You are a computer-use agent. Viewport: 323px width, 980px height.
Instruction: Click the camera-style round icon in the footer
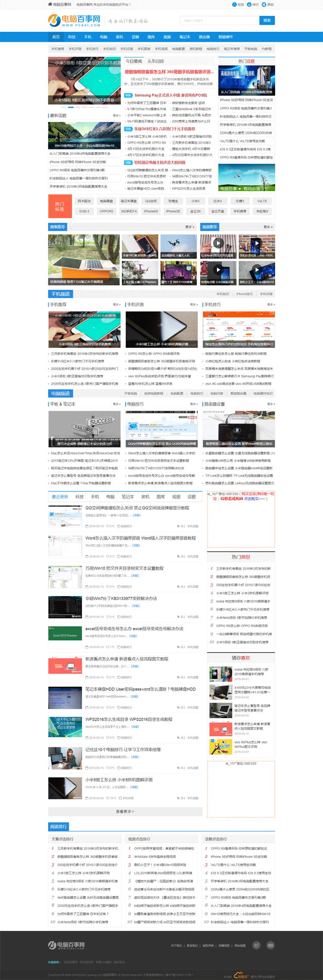click(x=256, y=946)
